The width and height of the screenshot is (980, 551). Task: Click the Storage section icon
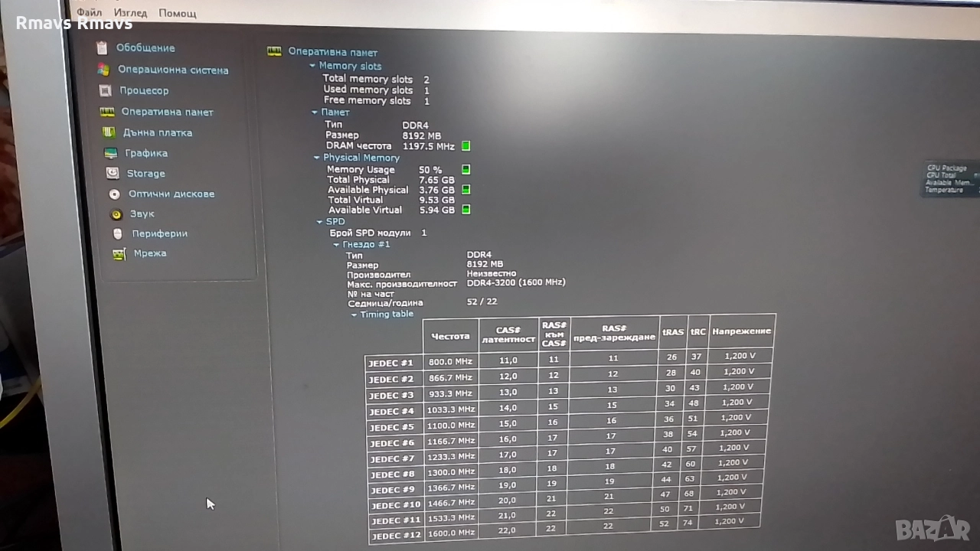click(x=112, y=173)
